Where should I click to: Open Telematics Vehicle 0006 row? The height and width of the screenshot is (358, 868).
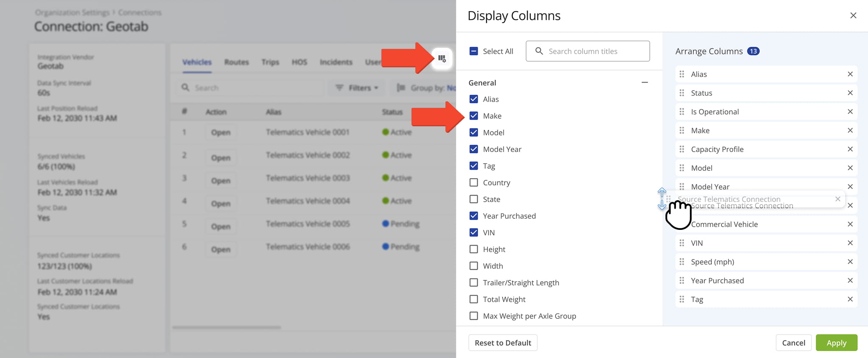point(221,249)
